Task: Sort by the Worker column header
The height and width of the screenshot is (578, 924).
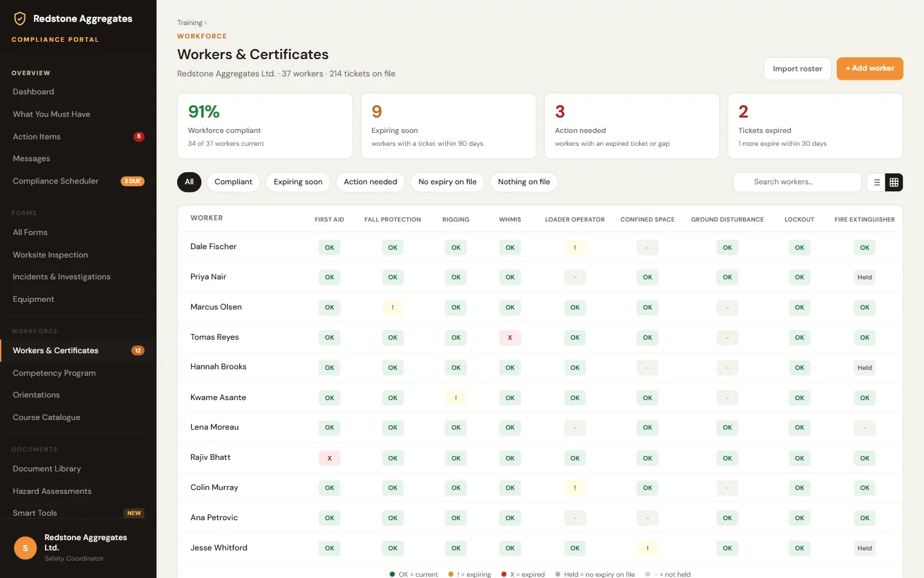Action: [207, 218]
